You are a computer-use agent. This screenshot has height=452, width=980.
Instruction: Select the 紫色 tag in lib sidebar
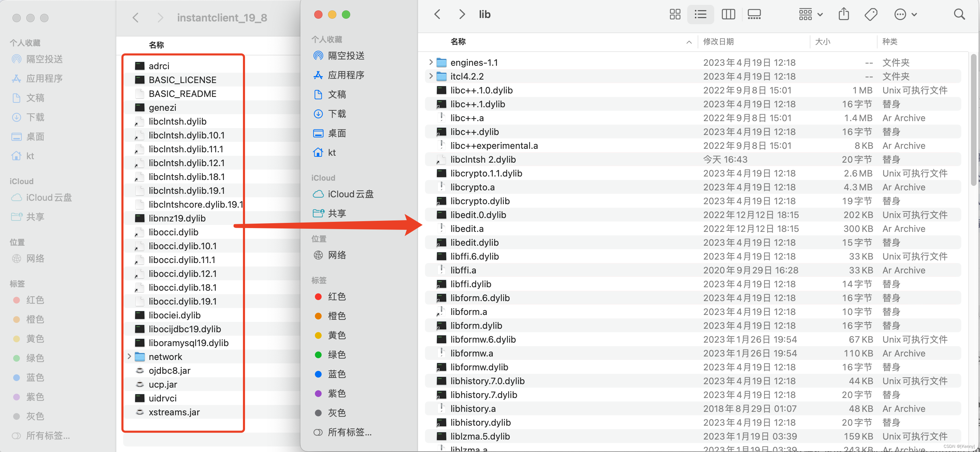[330, 394]
